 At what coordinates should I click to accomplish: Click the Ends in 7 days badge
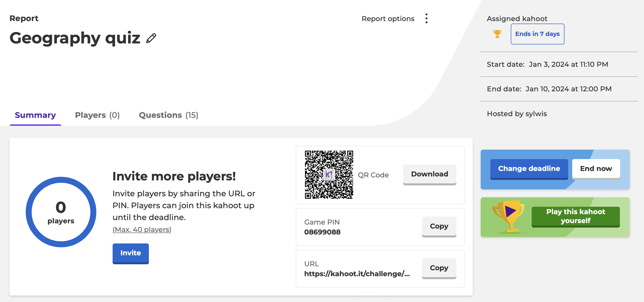(x=537, y=34)
